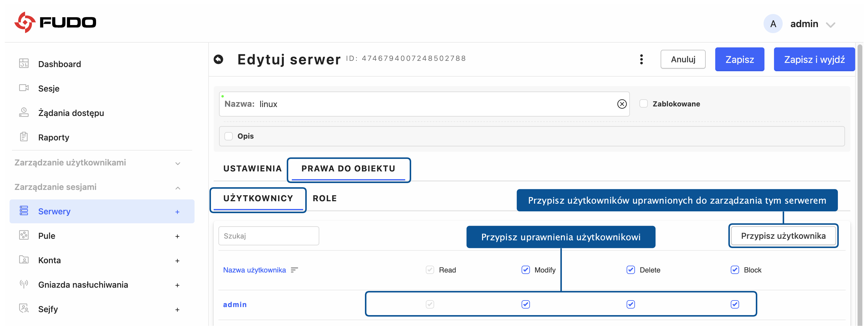Open the Sejfy section

point(48,309)
